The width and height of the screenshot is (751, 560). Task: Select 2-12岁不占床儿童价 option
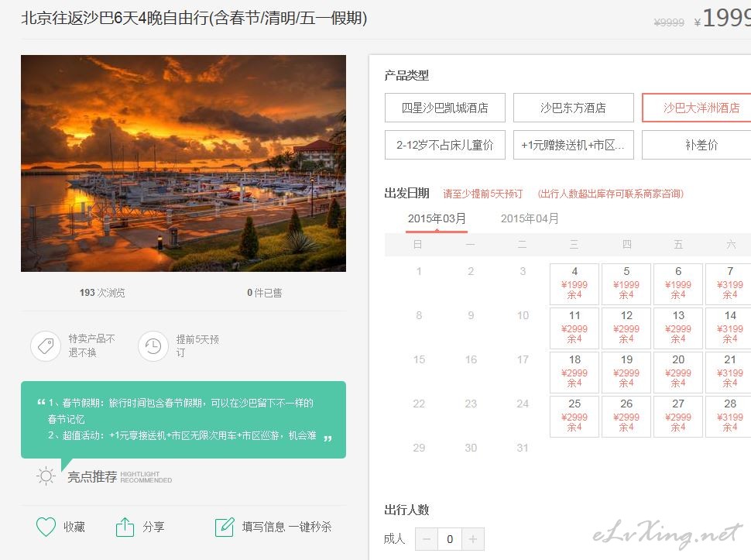click(445, 145)
